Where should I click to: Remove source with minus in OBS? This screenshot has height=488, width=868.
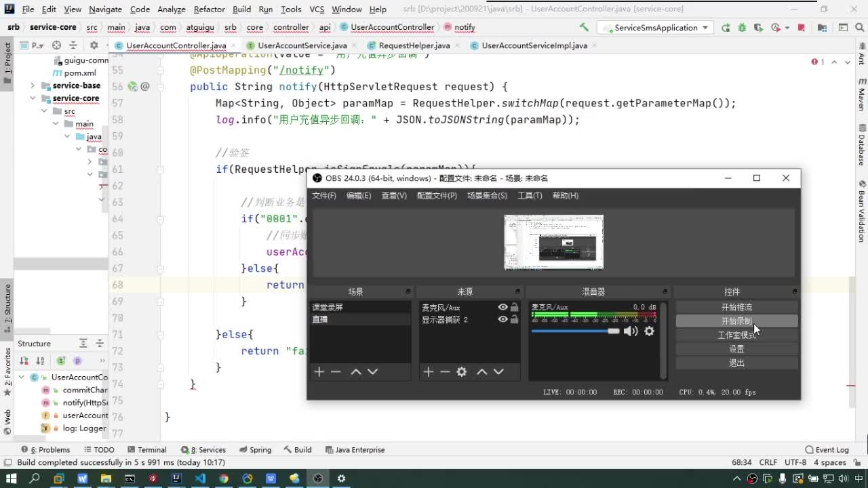pos(445,371)
